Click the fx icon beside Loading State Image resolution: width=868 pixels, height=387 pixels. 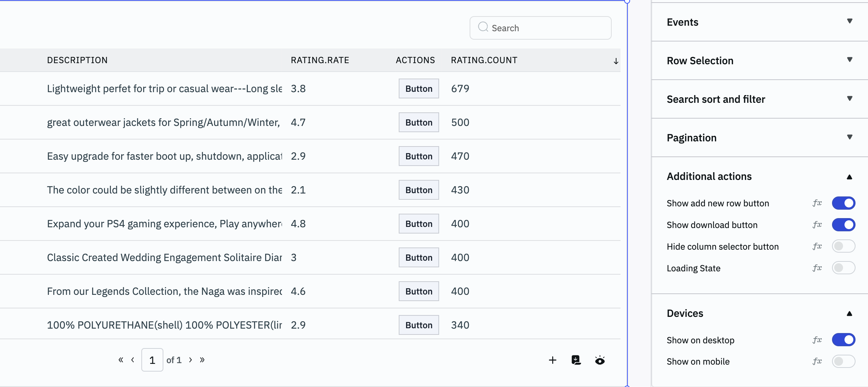coord(817,268)
